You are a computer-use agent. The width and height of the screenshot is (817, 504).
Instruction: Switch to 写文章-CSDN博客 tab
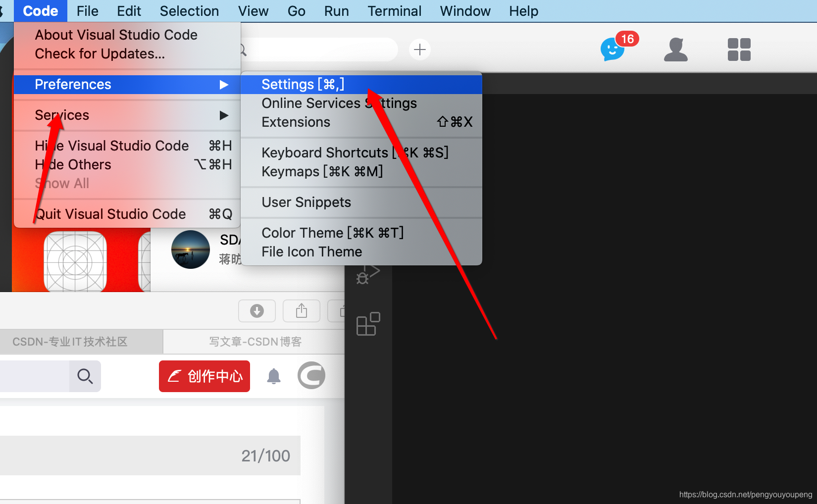[254, 342]
